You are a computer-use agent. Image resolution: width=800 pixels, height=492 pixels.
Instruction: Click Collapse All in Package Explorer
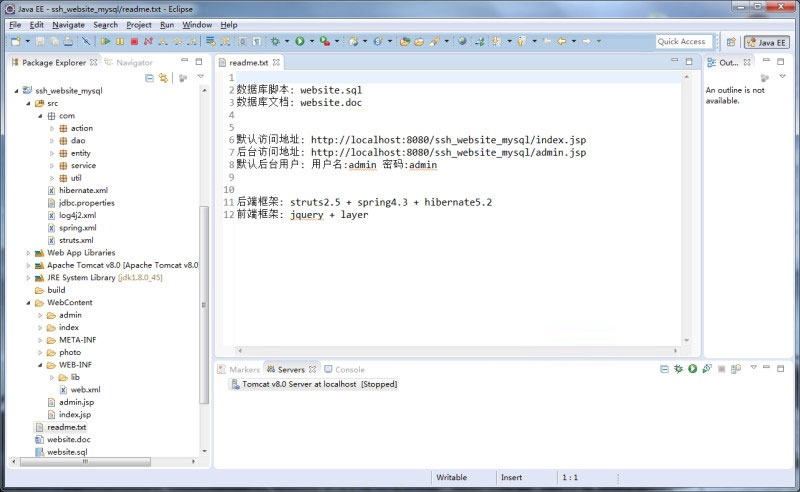click(x=149, y=77)
